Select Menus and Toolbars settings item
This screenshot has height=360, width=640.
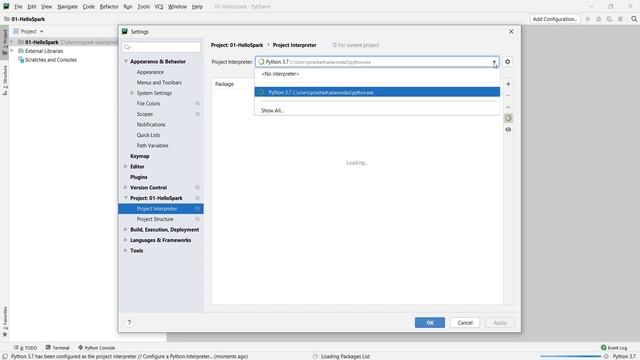tap(159, 82)
